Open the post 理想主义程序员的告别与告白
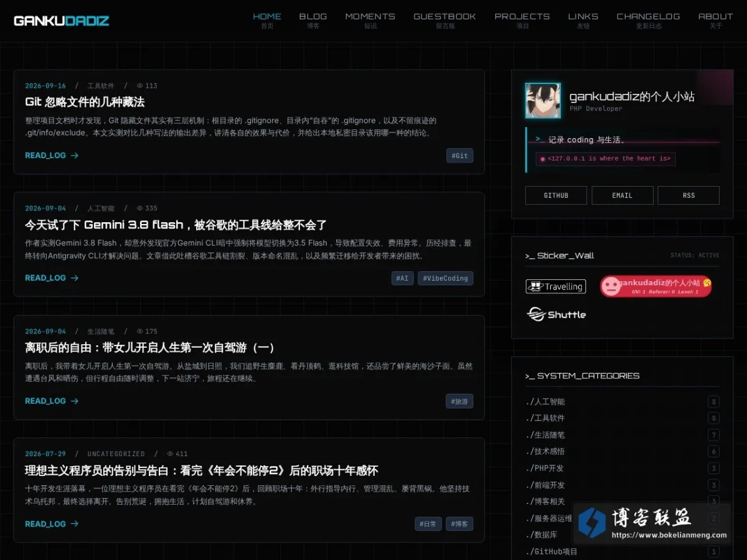Viewport: 747px width, 560px height. 201,470
